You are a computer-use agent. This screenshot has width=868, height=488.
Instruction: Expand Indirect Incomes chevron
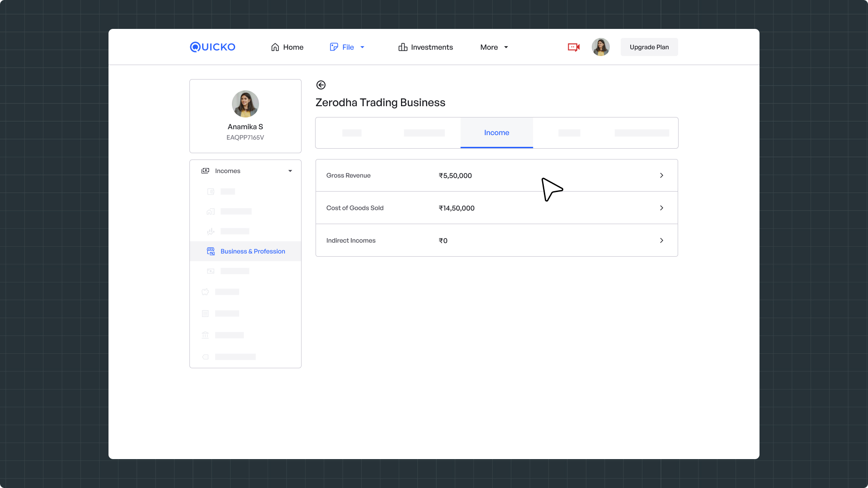(x=661, y=240)
